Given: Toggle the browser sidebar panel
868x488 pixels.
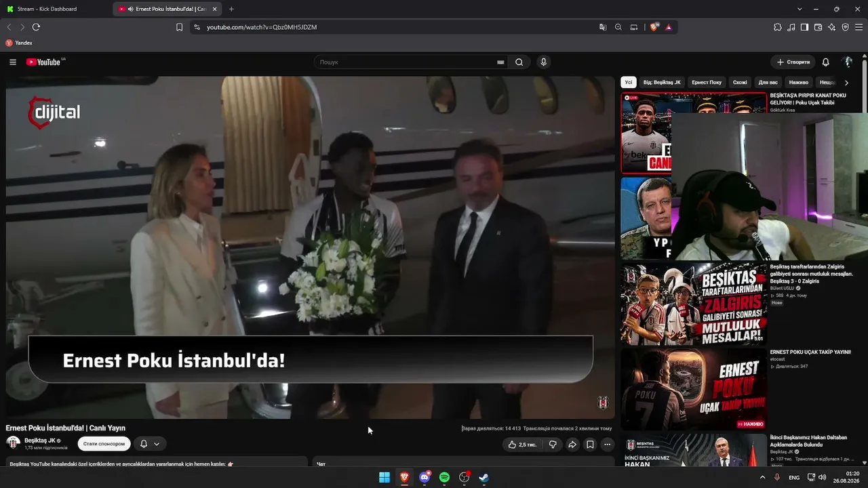Looking at the screenshot, I should point(804,27).
